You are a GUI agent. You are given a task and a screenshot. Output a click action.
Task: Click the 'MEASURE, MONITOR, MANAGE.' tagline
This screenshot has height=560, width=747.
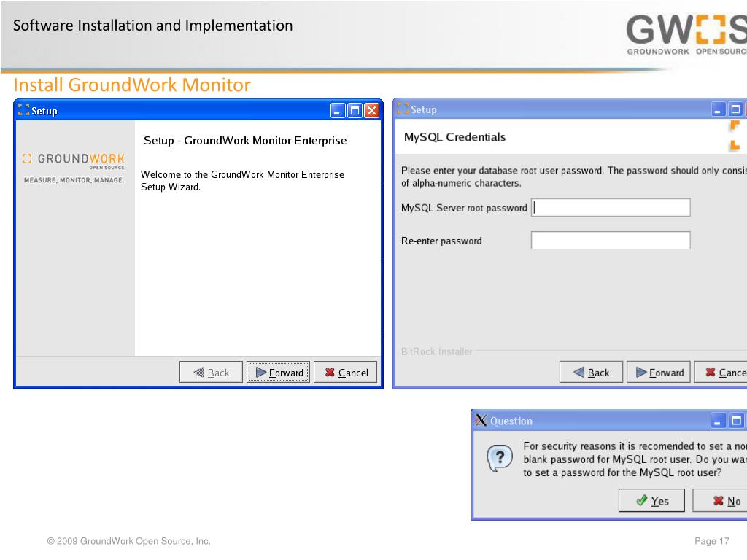74,180
